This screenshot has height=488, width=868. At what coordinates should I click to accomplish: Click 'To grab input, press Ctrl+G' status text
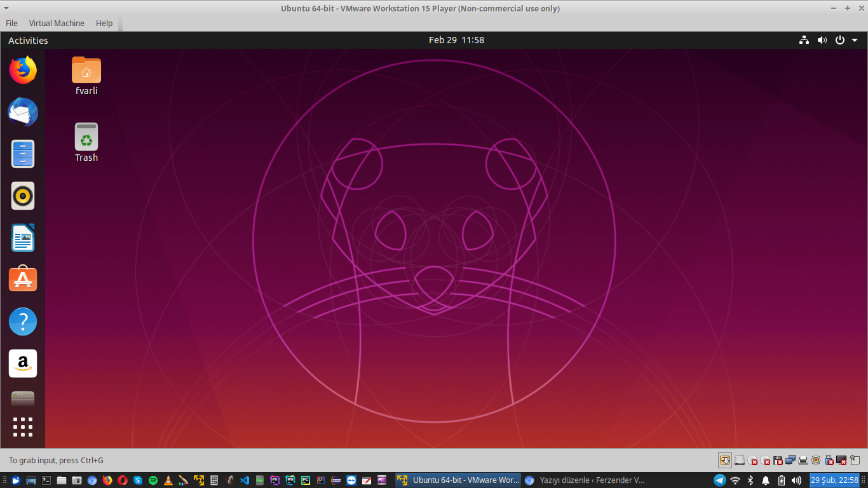(56, 460)
